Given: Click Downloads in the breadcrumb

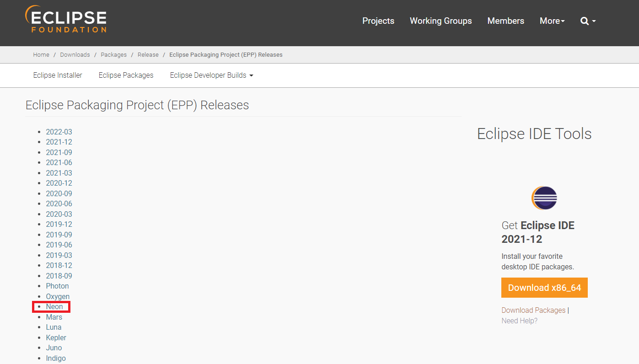Looking at the screenshot, I should tap(75, 55).
